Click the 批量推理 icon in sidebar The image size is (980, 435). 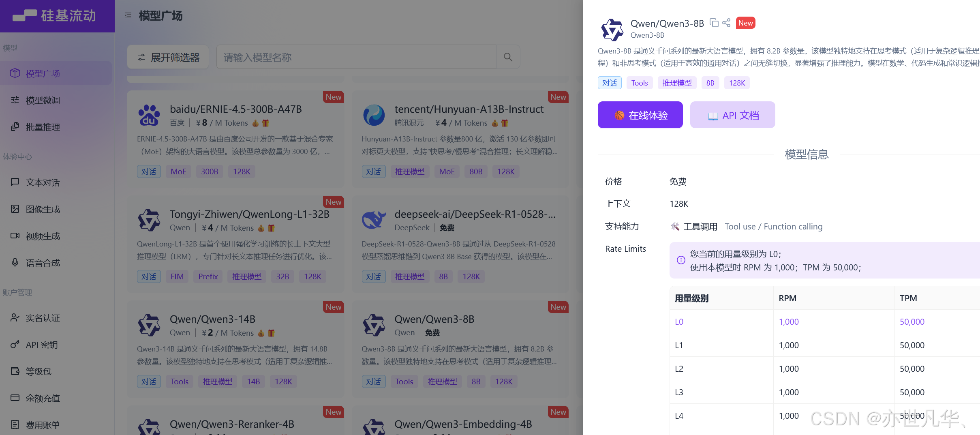(15, 126)
